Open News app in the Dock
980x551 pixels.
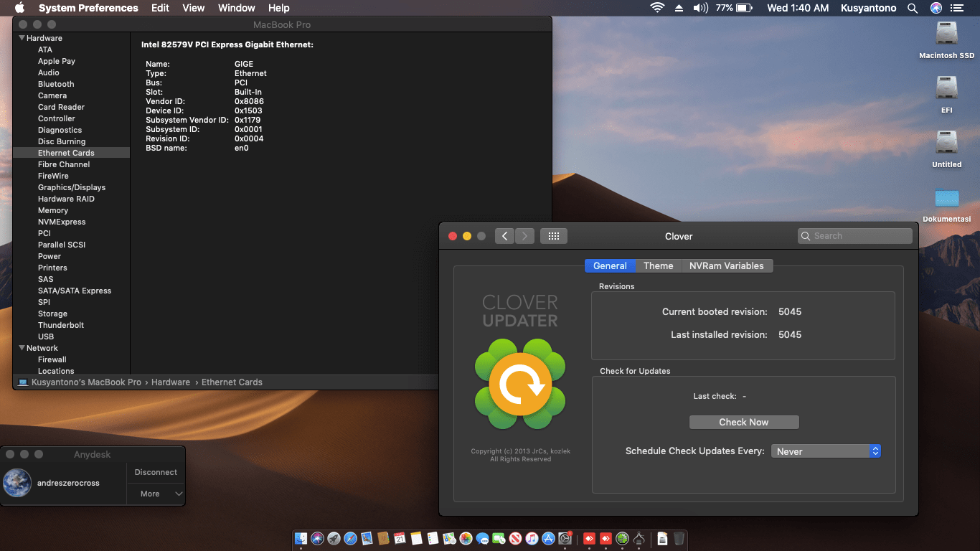(516, 538)
